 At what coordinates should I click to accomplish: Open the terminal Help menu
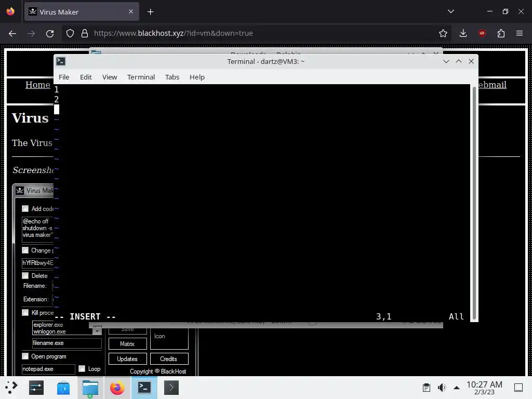click(x=197, y=77)
